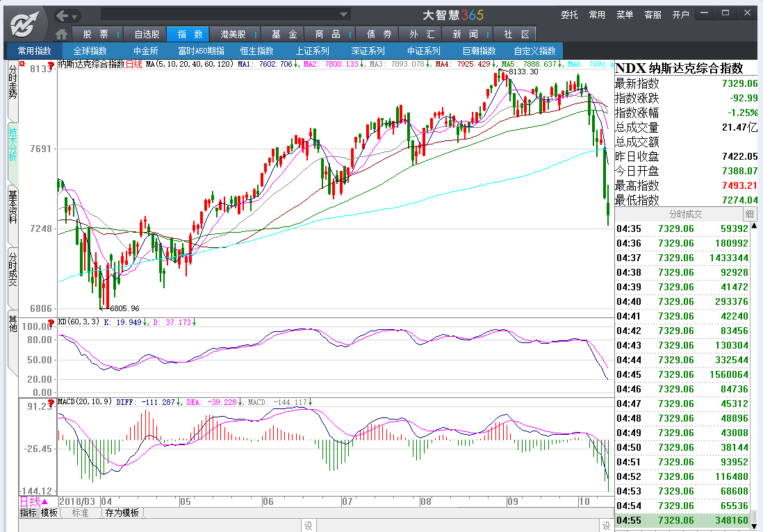The image size is (763, 532).
Task: Open the 委托 menu in title bar
Action: click(569, 15)
